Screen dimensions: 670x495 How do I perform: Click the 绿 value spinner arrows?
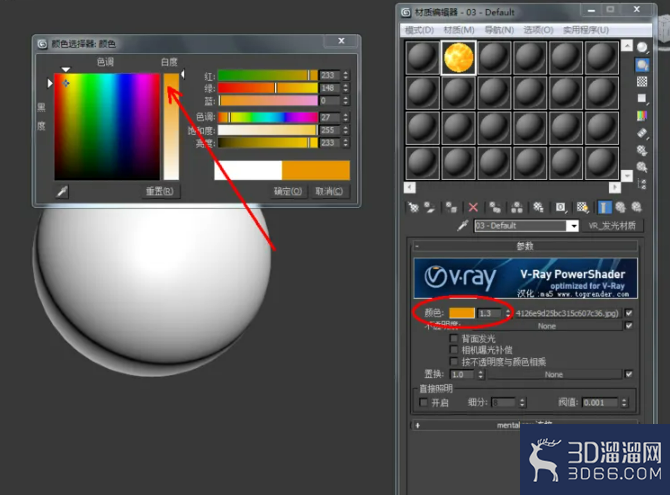point(346,88)
